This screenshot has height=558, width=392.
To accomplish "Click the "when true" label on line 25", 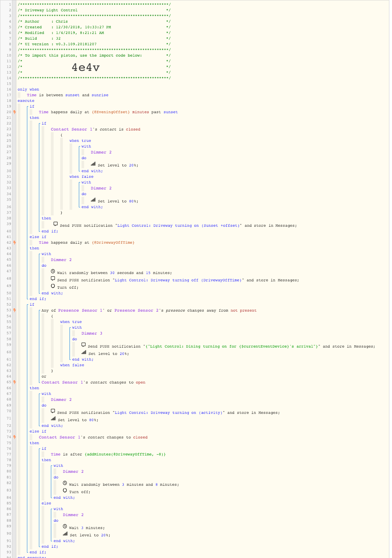I will coord(80,141).
